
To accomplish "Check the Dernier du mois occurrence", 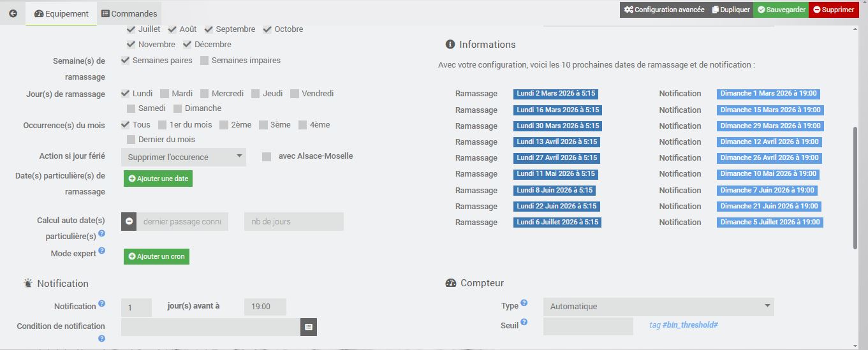I will (131, 140).
